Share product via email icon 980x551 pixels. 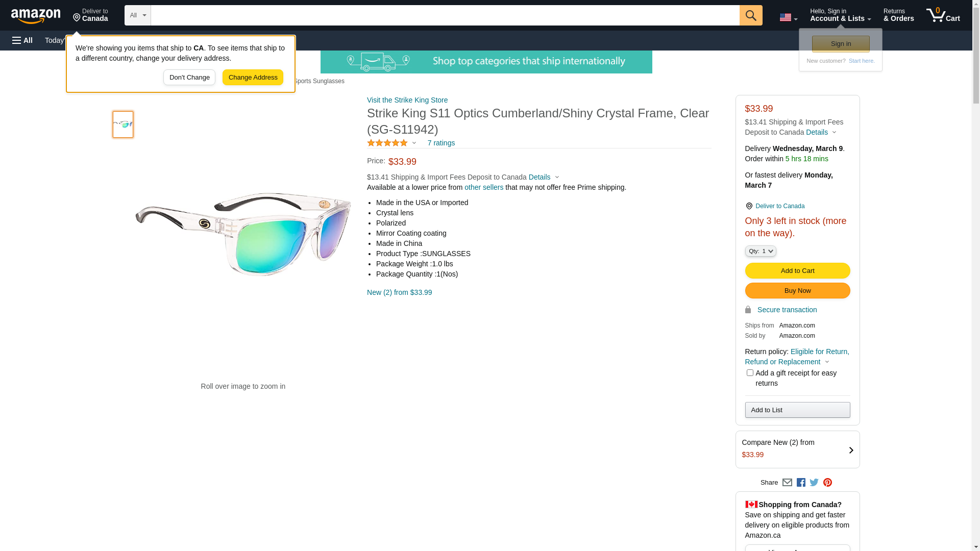[x=787, y=483]
